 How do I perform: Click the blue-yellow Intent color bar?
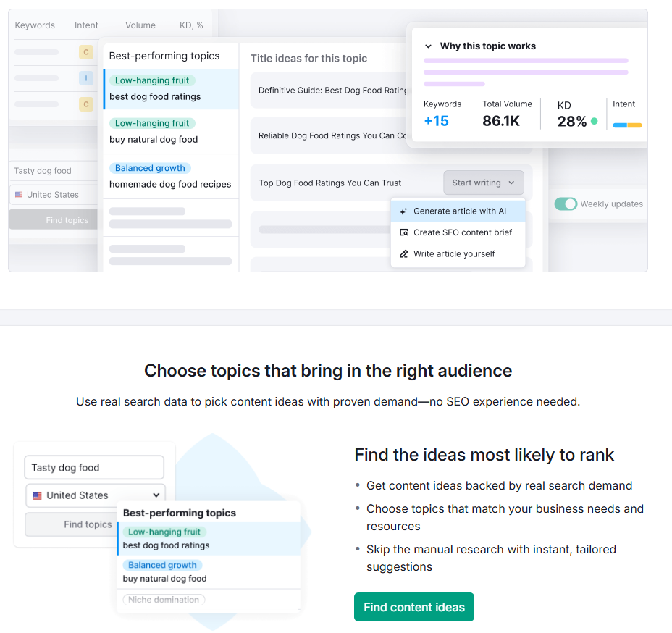click(x=627, y=125)
